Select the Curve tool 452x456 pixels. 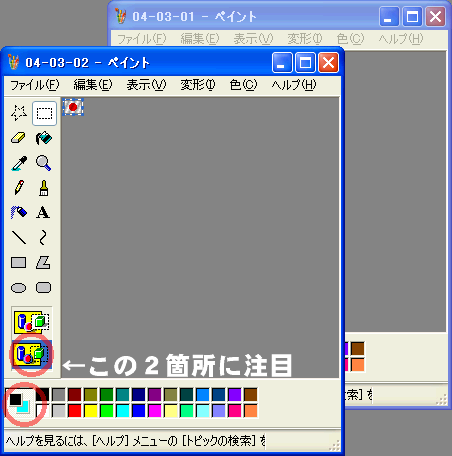point(43,237)
